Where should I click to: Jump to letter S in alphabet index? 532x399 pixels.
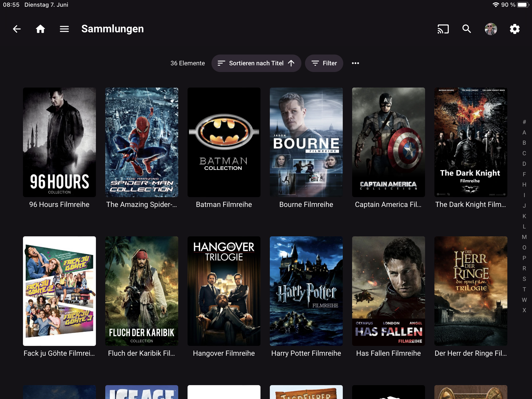coord(524,279)
